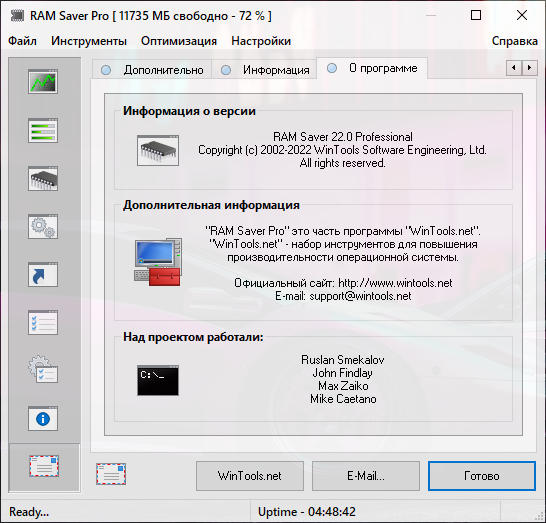
Task: Click the WinTools.net button
Action: pyautogui.click(x=250, y=476)
